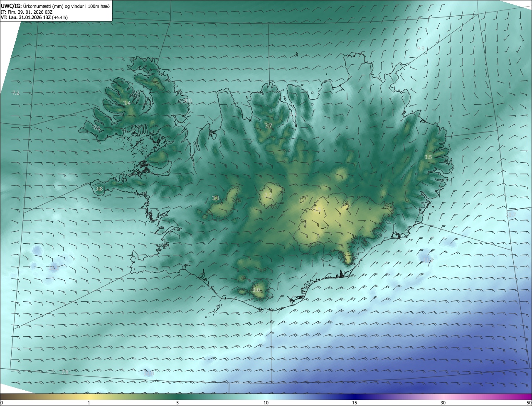Click the 7.2 value label over western sea
The height and width of the screenshot is (406, 532).
(x=16, y=93)
